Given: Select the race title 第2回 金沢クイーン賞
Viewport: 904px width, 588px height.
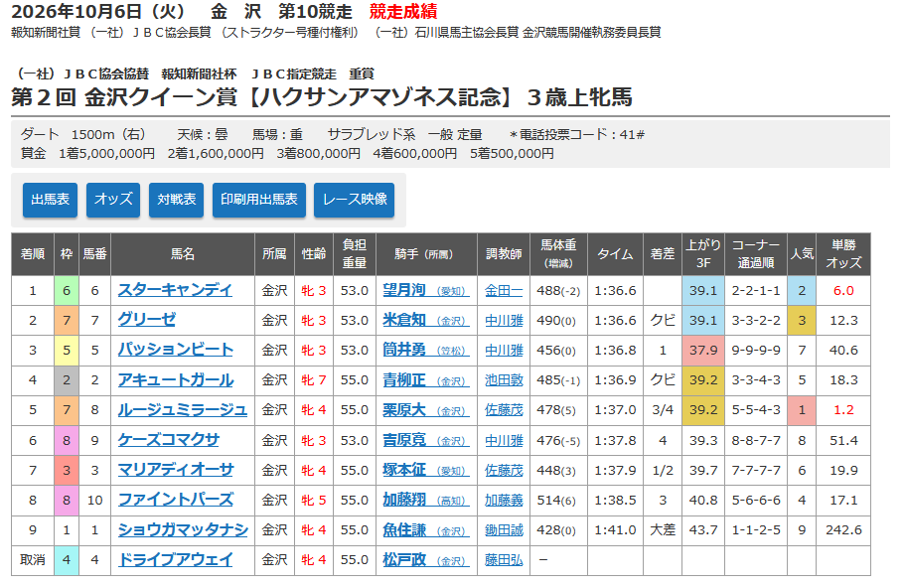Looking at the screenshot, I should 124,97.
